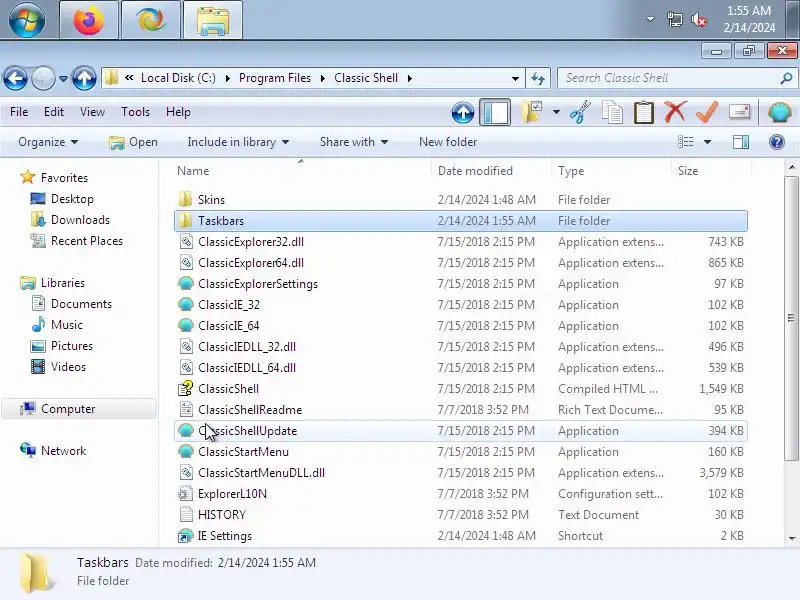The height and width of the screenshot is (600, 800).
Task: Click the Open button in command bar
Action: (134, 142)
